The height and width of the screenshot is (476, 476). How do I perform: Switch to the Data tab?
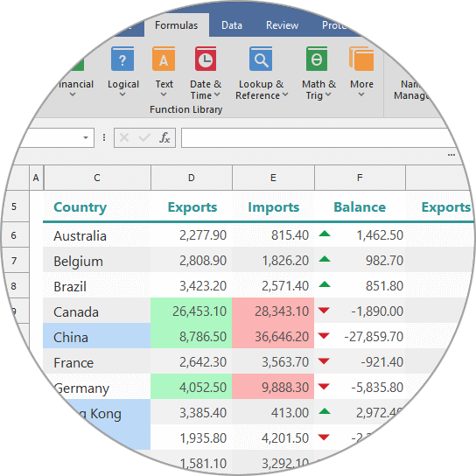232,25
